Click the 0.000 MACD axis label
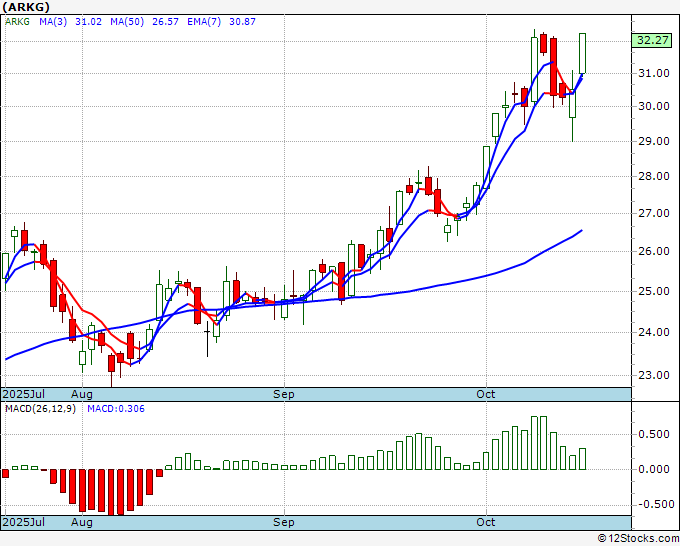Viewport: 680px width, 546px height. pos(654,469)
